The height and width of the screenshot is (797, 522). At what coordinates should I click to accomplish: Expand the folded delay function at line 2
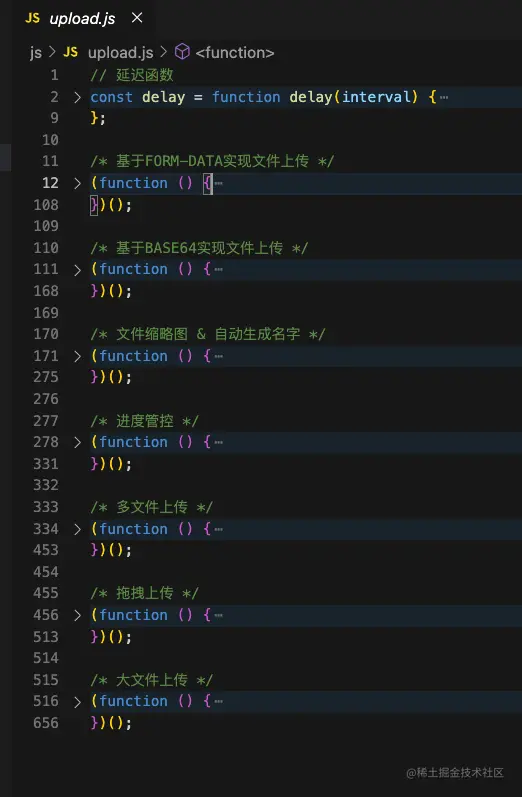point(77,97)
